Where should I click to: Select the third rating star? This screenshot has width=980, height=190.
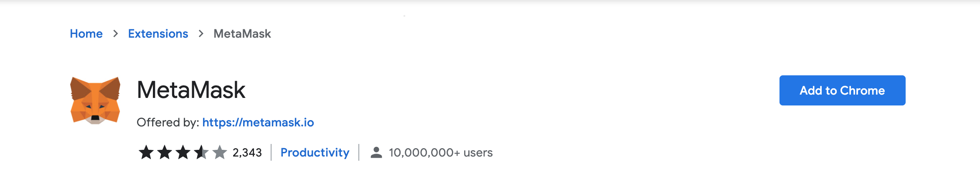point(183,152)
